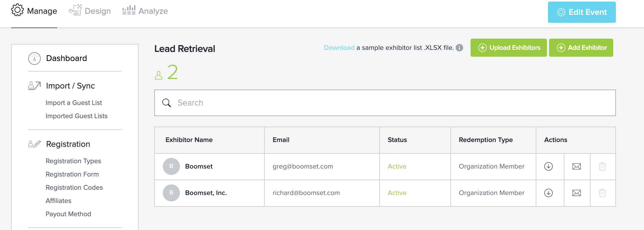The width and height of the screenshot is (644, 230).
Task: Click the Registration pencil icon
Action: tap(34, 144)
